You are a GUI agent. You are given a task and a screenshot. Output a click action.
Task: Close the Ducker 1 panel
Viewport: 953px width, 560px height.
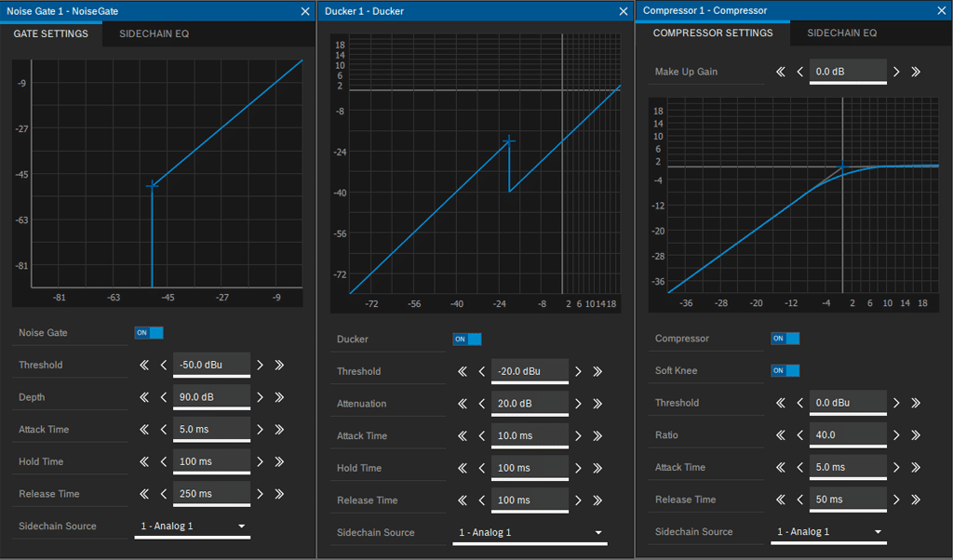click(624, 11)
